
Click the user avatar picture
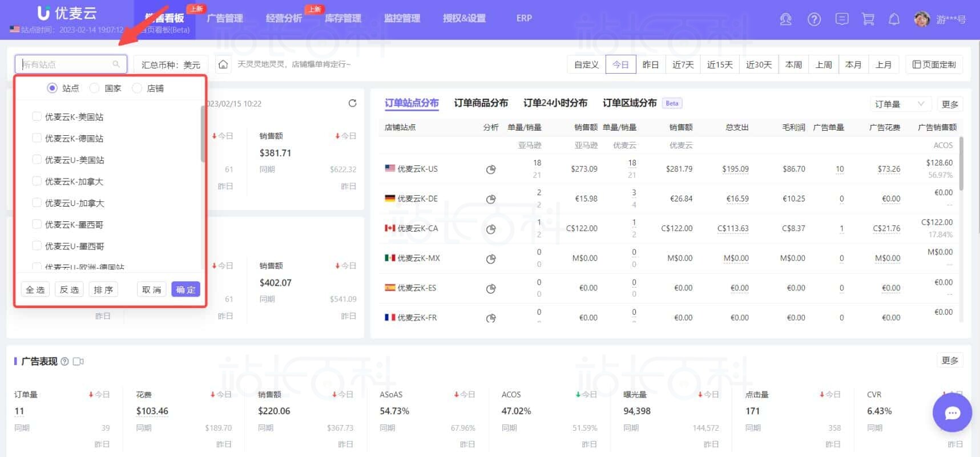pyautogui.click(x=922, y=19)
